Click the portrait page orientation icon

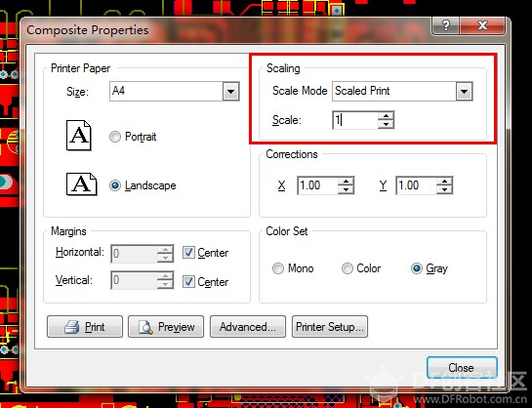79,135
